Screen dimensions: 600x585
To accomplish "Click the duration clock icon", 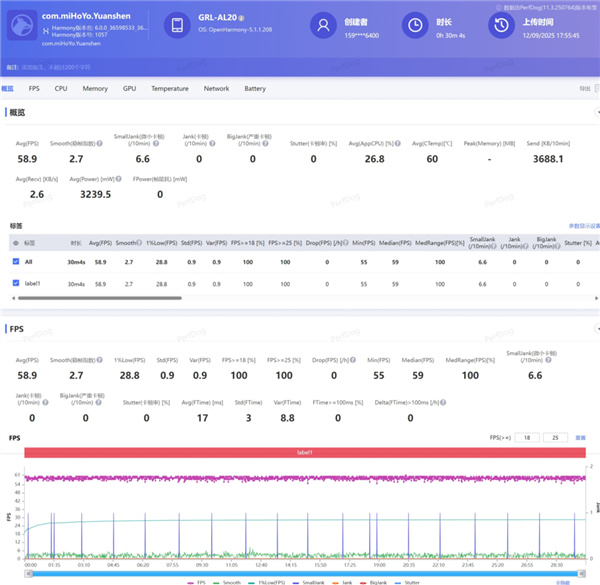I will pos(414,26).
